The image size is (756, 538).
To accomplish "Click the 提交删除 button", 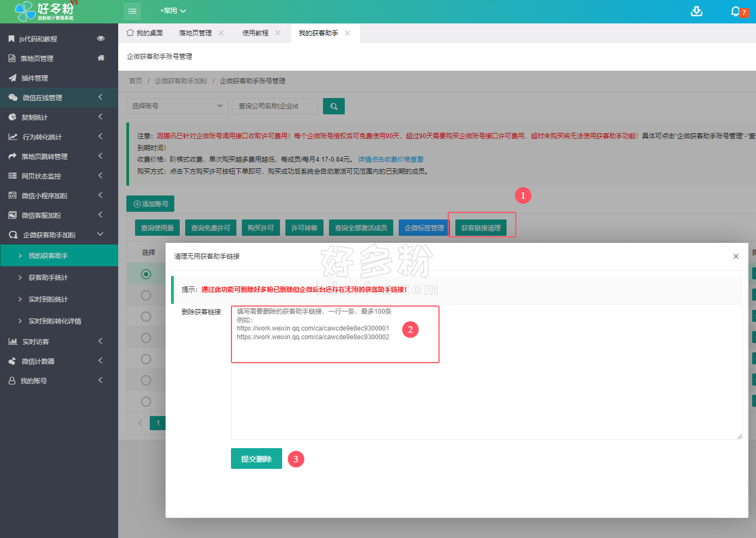I will tap(257, 458).
